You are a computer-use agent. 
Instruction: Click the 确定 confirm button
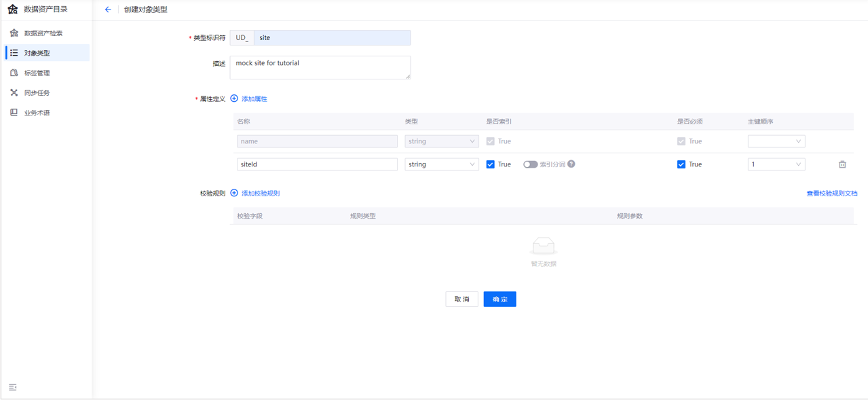pyautogui.click(x=499, y=299)
